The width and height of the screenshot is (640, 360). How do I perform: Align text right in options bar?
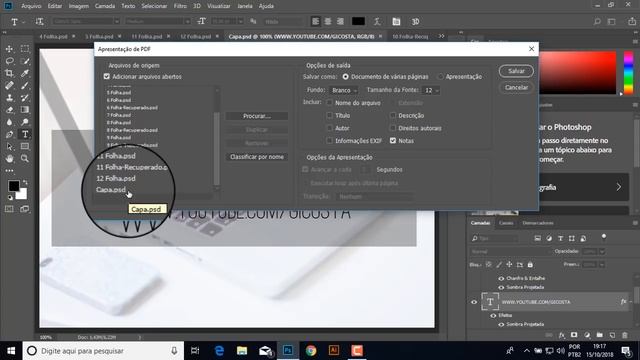click(340, 22)
